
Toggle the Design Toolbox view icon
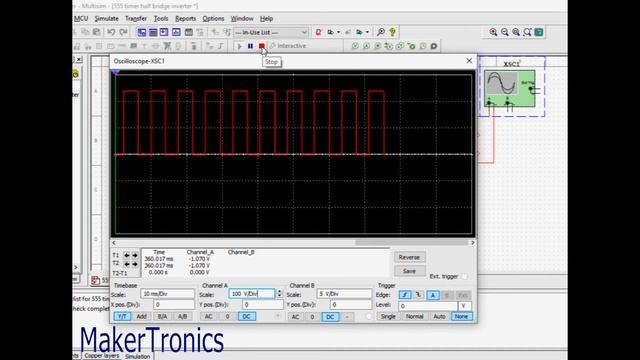[x=142, y=32]
